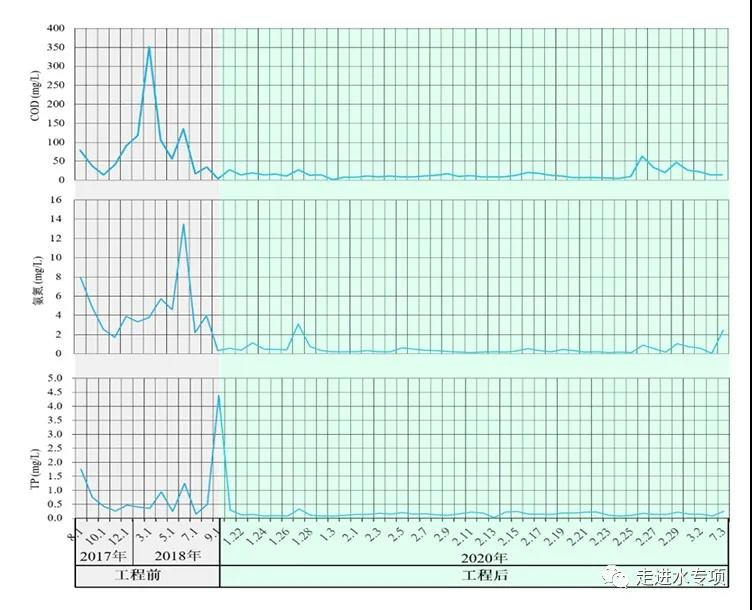
Task: Click the ammonia nitrogen peak near 13.5
Action: point(183,224)
